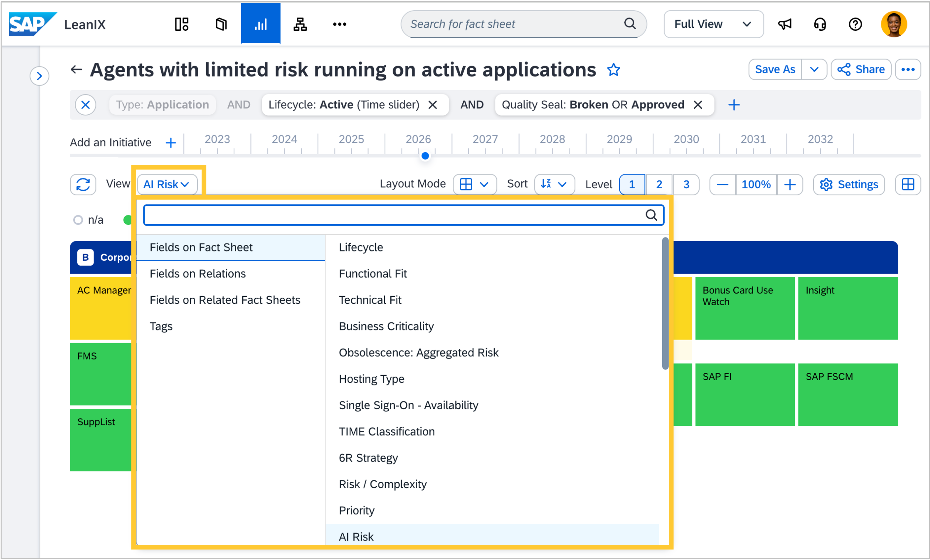Viewport: 930px width, 560px height.
Task: Click the Type: Application filter chip
Action: point(162,104)
